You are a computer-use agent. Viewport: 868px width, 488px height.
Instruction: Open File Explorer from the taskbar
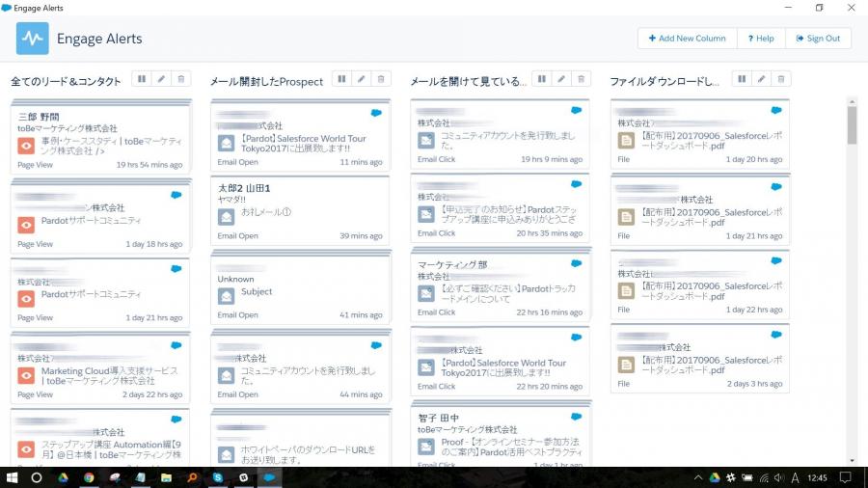(166, 477)
